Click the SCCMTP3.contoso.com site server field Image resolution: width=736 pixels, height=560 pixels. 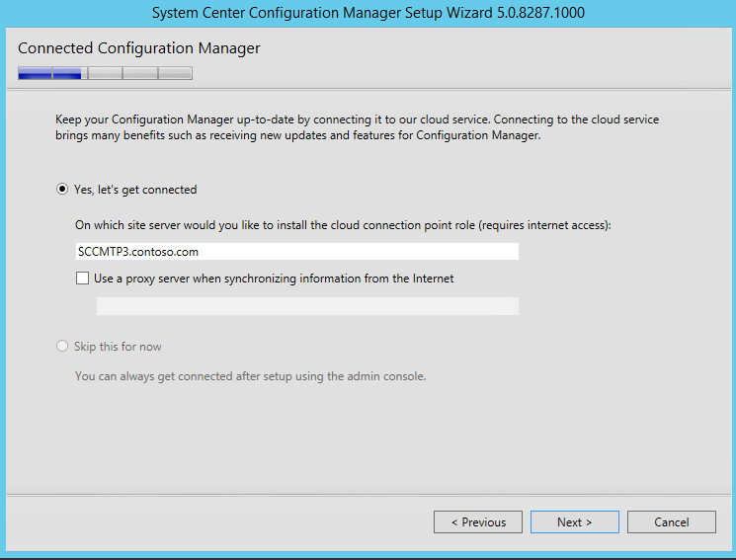297,252
